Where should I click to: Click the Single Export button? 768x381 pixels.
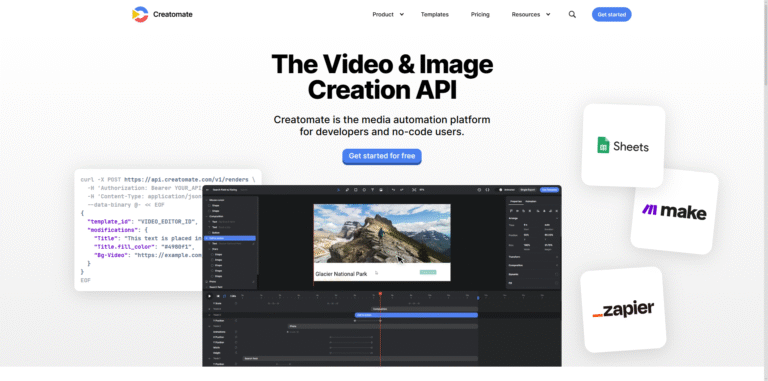click(x=528, y=190)
